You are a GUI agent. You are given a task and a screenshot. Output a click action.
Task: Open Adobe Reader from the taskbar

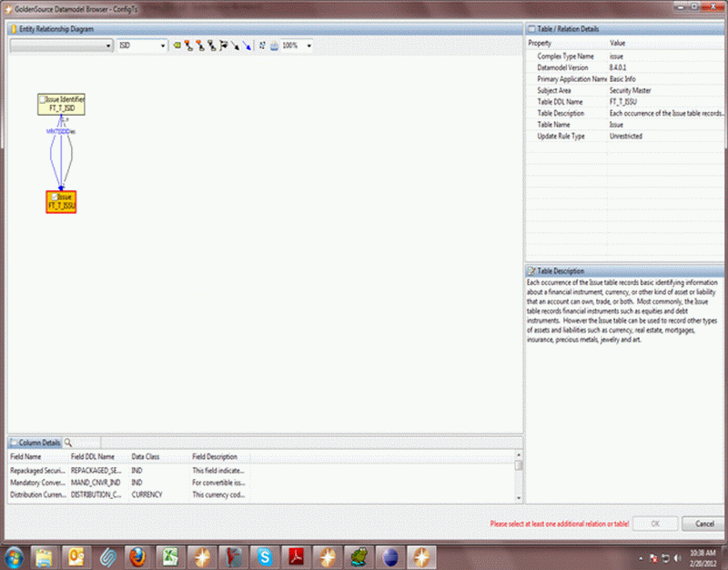coord(296,557)
